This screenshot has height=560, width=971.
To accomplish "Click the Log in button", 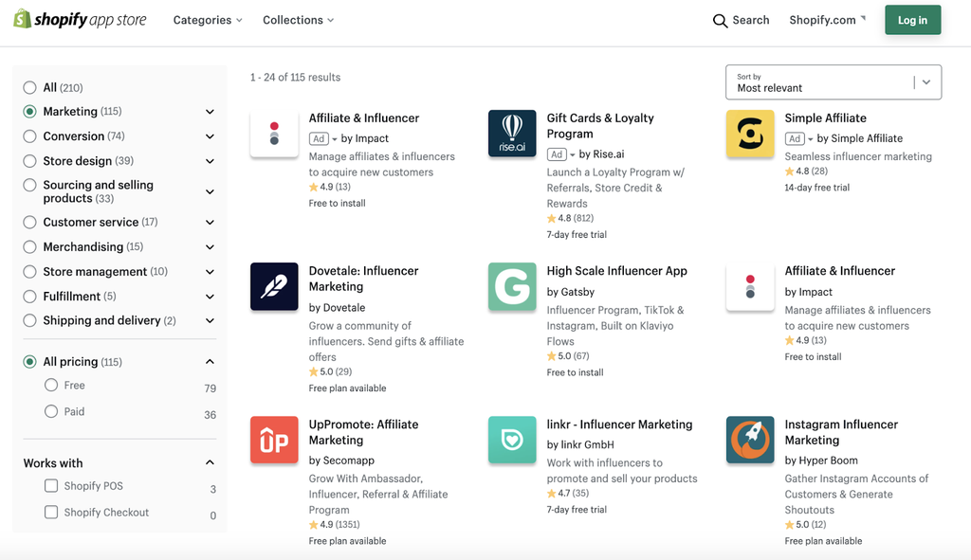I will click(x=913, y=20).
